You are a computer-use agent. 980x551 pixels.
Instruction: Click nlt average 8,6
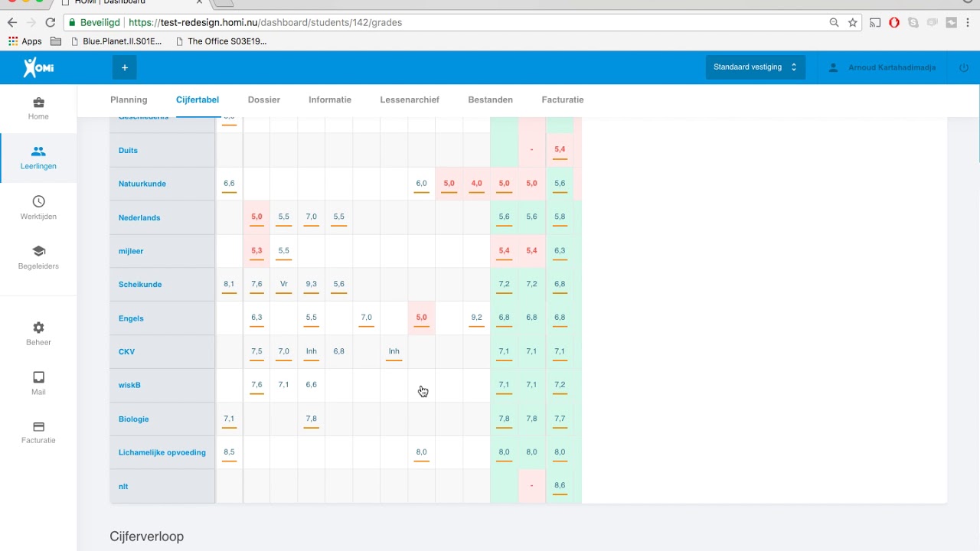pyautogui.click(x=560, y=486)
